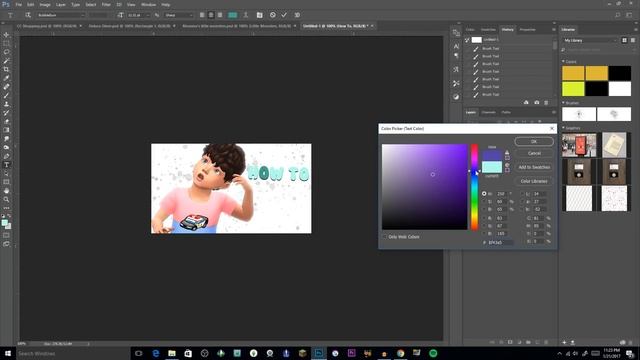Select the Clone Stamp tool
This screenshot has height=360, width=640.
6,104
